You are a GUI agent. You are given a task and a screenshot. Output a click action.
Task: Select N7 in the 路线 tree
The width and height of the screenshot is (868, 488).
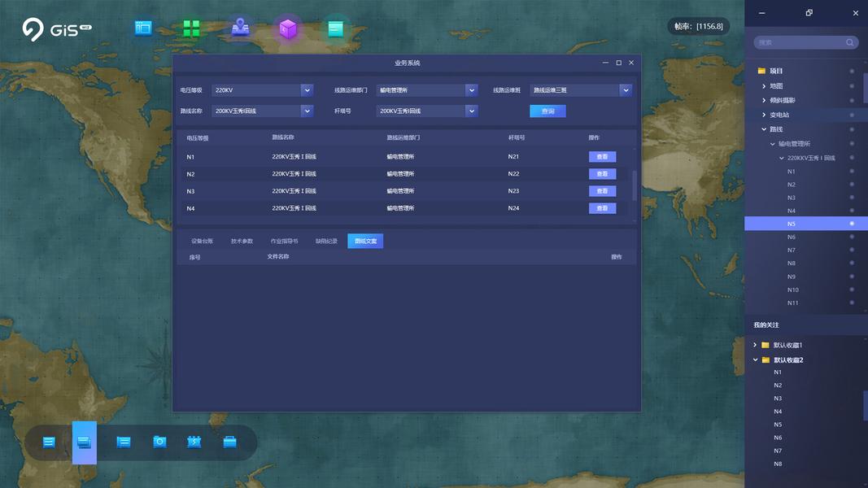point(792,250)
